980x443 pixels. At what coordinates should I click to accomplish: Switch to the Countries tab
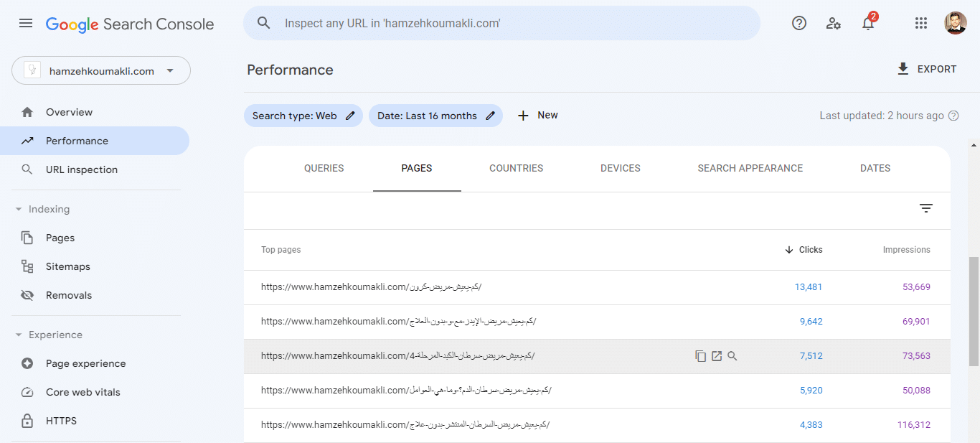[x=516, y=169]
